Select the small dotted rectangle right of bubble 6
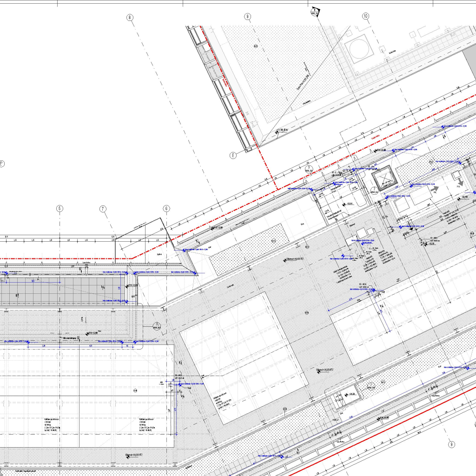 pyautogui.click(x=246, y=249)
